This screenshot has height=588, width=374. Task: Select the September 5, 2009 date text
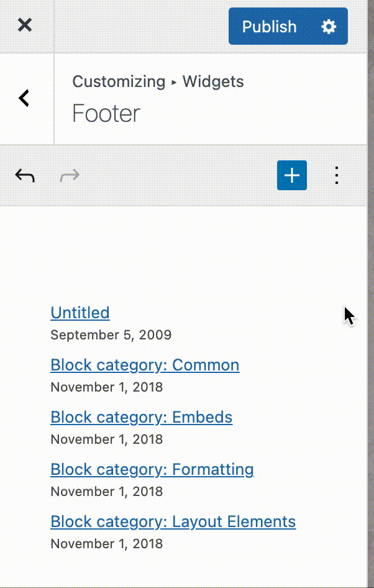coord(111,335)
